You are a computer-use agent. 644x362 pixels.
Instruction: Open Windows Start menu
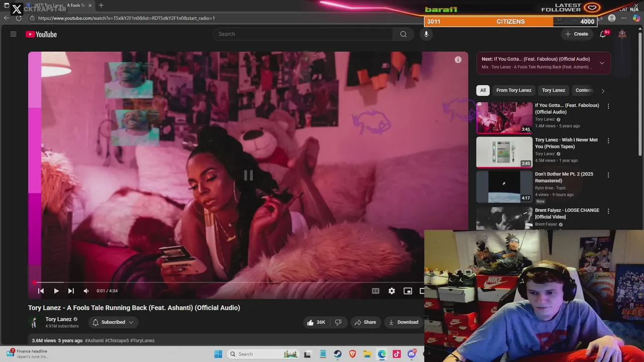click(218, 354)
